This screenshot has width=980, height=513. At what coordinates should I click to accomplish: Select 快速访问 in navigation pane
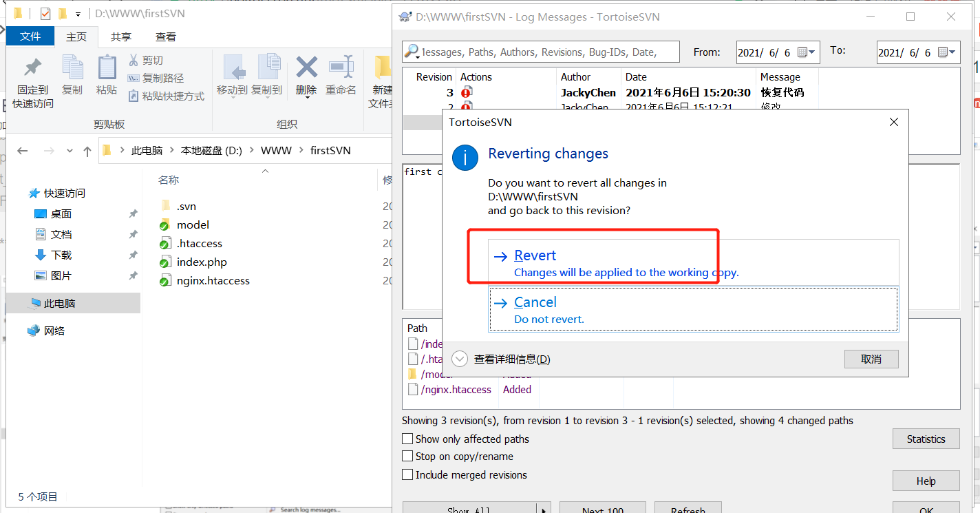pos(65,193)
